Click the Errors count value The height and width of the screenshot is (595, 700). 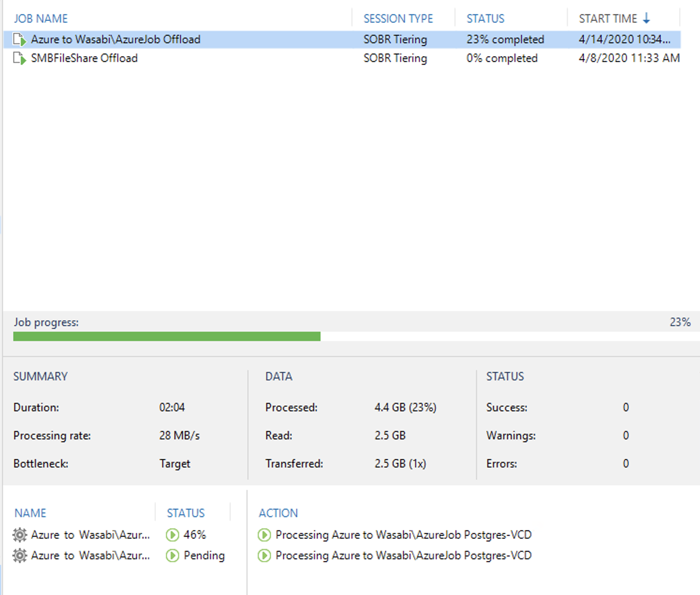tap(626, 464)
